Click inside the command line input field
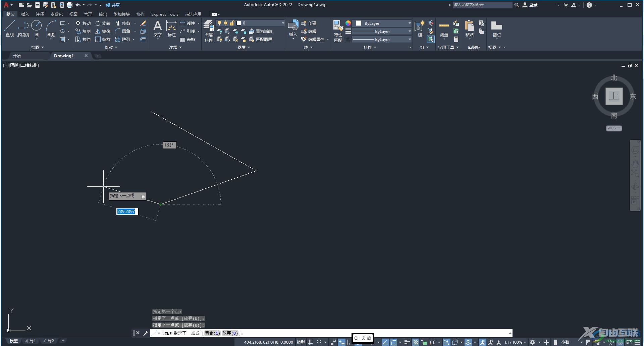Screen dimensions: 644x346 coord(302,333)
